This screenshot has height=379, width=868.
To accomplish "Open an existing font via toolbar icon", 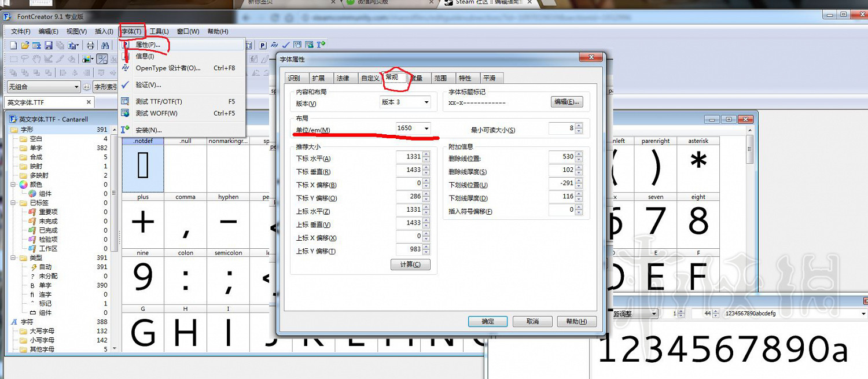I will click(24, 45).
